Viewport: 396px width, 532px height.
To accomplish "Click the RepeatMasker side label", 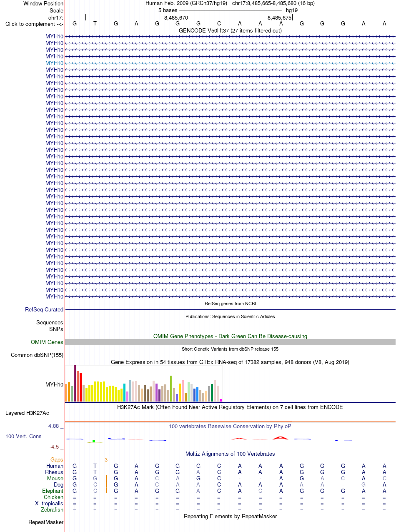I will click(46, 522).
